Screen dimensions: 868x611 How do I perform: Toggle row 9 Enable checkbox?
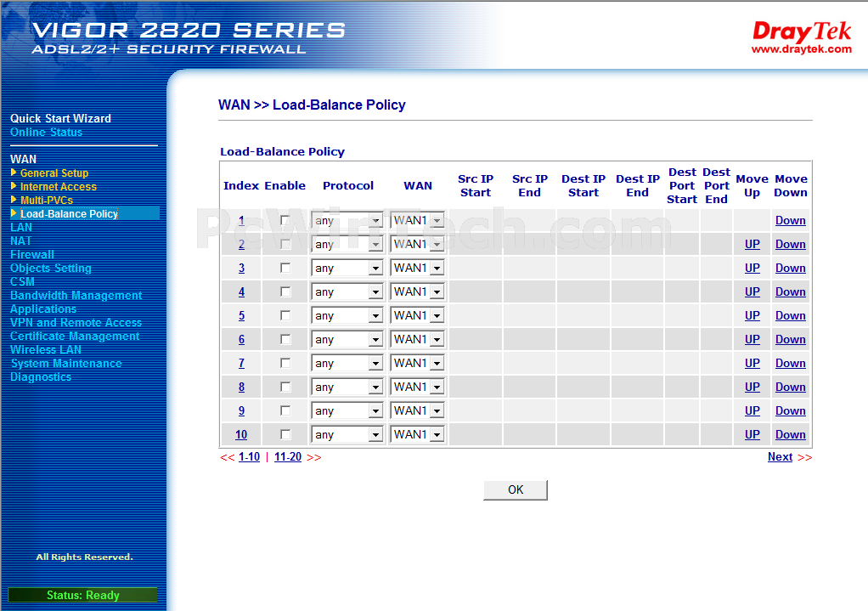click(x=285, y=411)
